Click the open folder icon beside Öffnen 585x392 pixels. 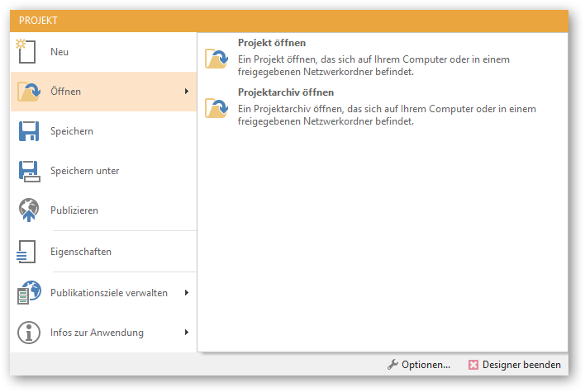click(29, 92)
